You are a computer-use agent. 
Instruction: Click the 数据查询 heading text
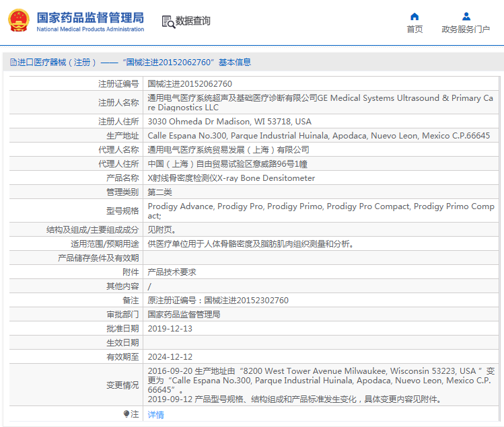coord(193,21)
